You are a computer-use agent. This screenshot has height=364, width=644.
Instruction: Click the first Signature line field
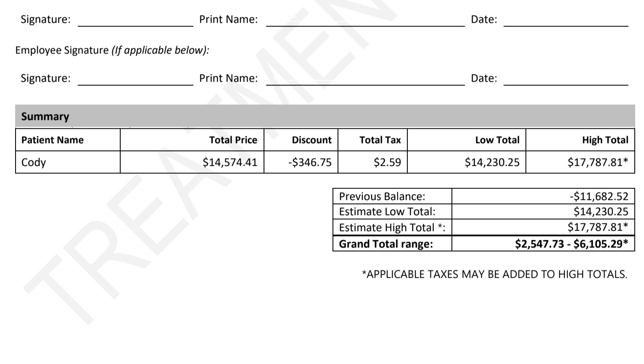(x=135, y=20)
